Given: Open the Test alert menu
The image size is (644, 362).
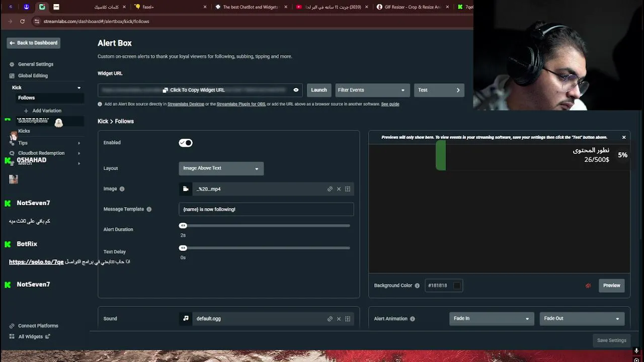Looking at the screenshot, I should point(439,90).
